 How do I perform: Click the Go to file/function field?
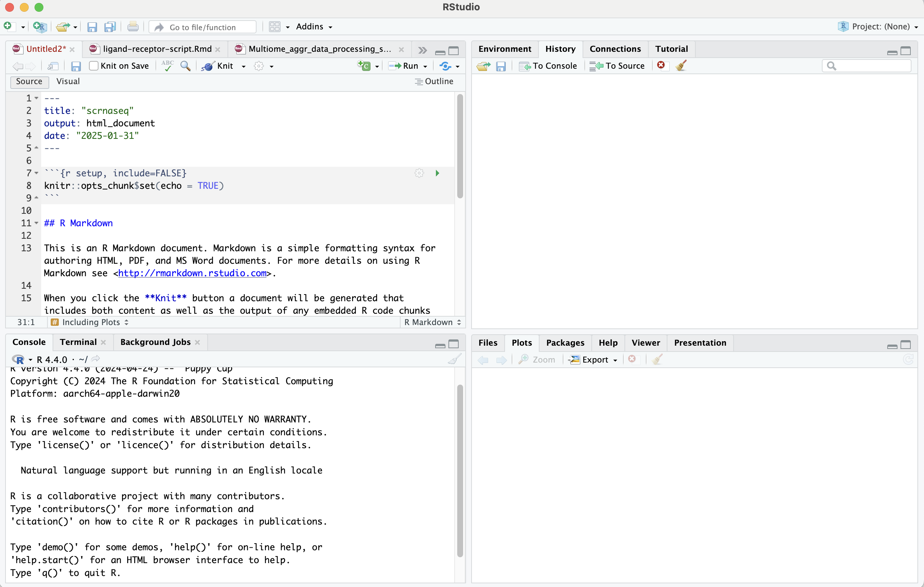[x=203, y=27]
